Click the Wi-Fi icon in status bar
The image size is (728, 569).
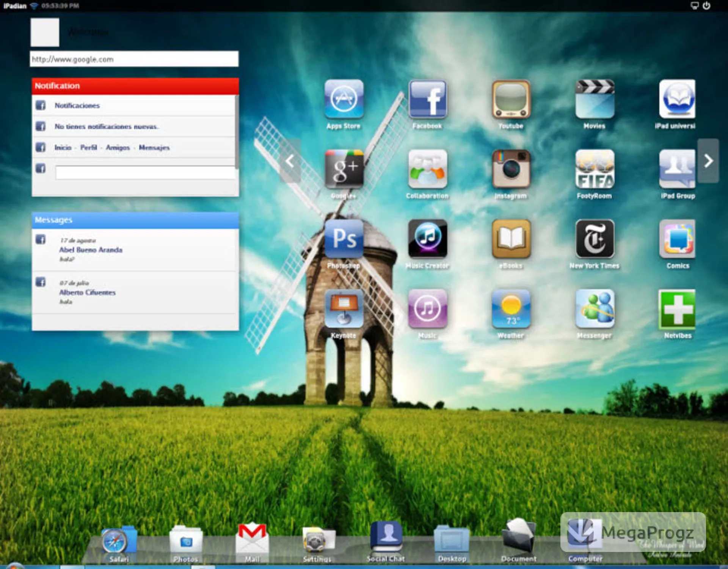(x=34, y=6)
